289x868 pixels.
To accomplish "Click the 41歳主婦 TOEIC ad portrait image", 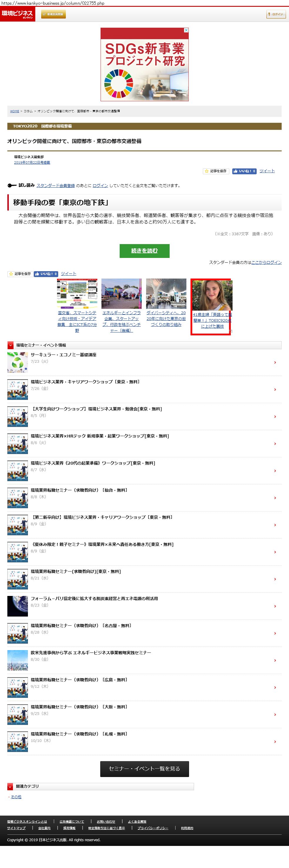I will point(212,295).
